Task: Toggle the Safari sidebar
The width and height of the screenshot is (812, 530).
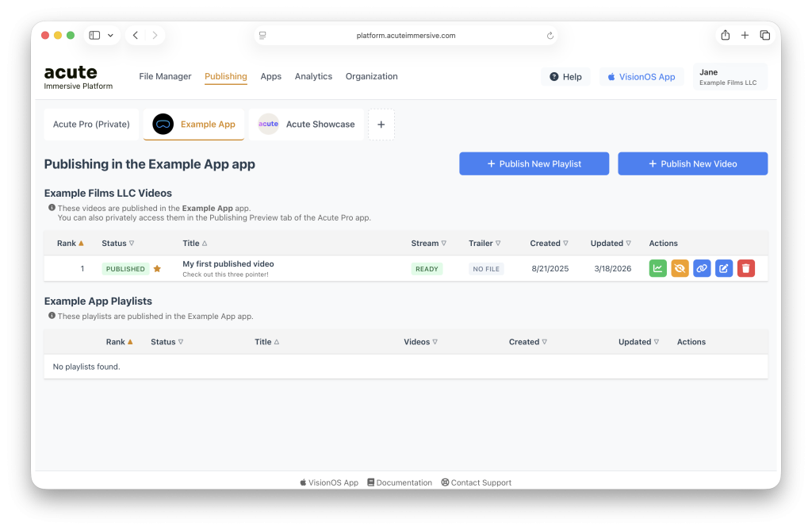Action: point(94,35)
